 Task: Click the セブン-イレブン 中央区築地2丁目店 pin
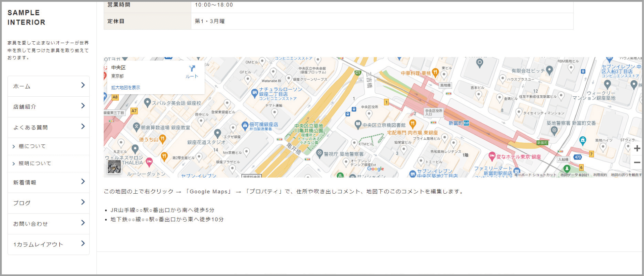412,174
